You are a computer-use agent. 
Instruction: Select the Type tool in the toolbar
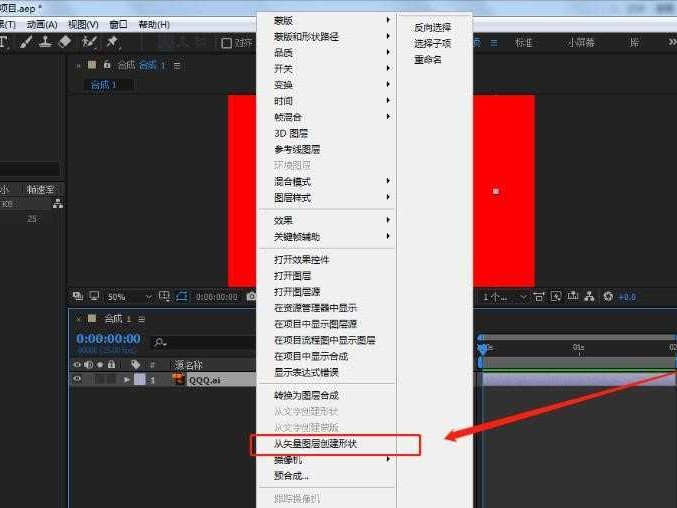click(4, 42)
